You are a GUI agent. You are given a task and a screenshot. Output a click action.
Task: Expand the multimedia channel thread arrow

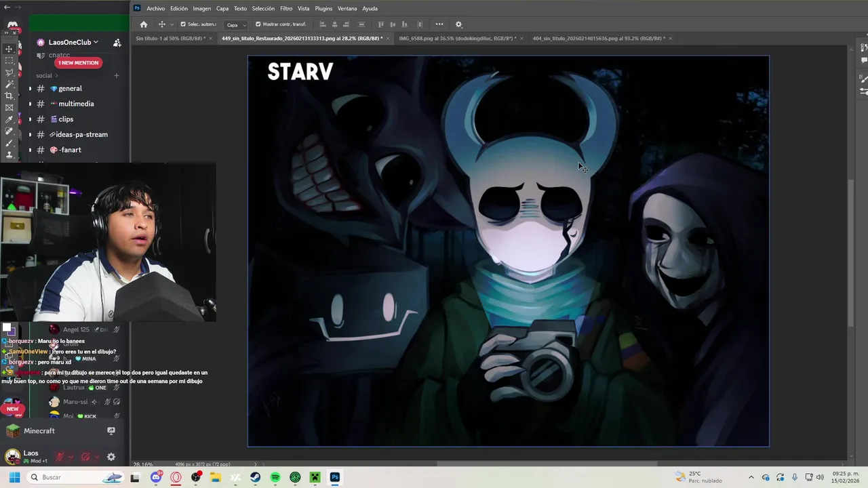[30, 104]
